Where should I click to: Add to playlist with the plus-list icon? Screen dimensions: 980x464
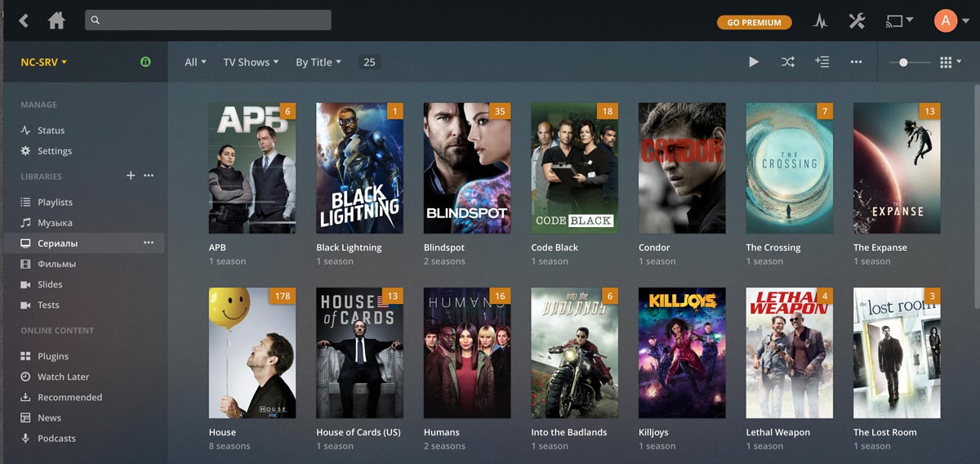click(822, 62)
